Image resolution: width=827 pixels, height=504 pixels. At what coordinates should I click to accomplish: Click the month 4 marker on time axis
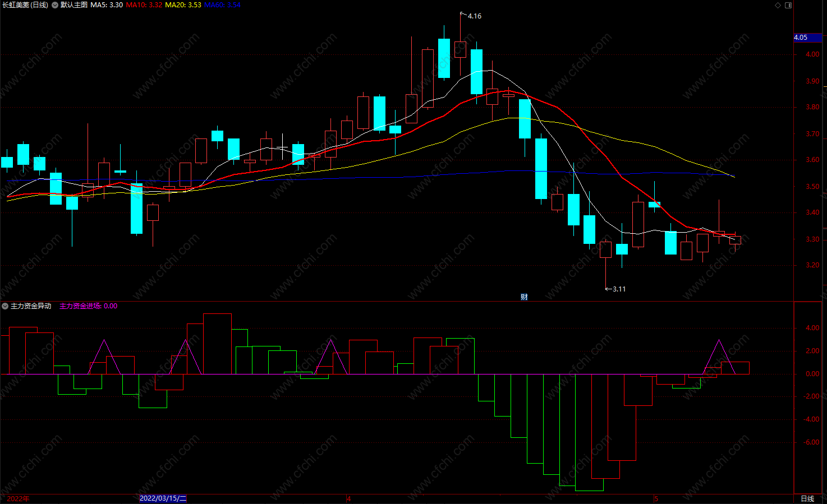pos(349,499)
